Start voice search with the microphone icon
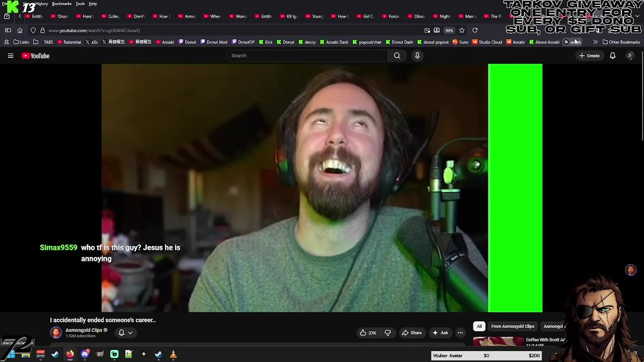The width and height of the screenshot is (644, 362). click(x=417, y=56)
